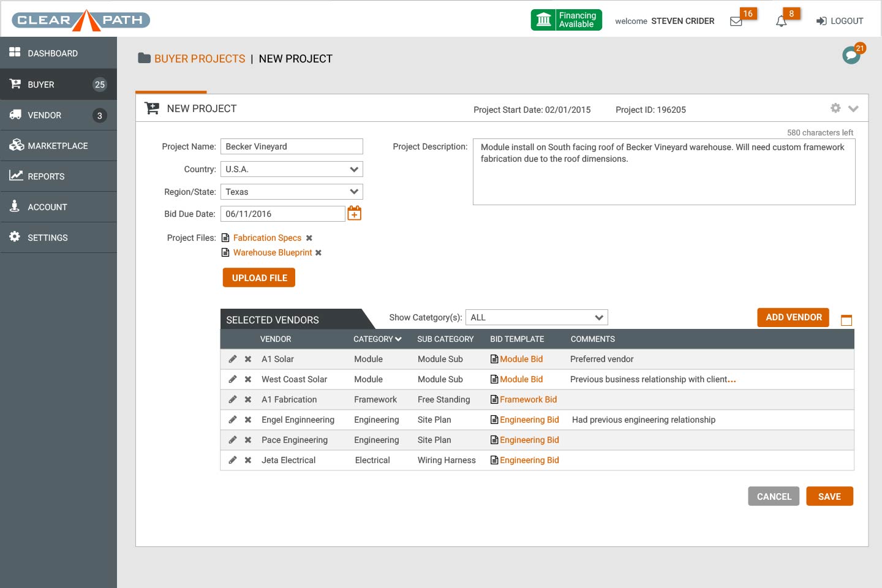Cancel the new project
The width and height of the screenshot is (882, 588).
coord(774,496)
